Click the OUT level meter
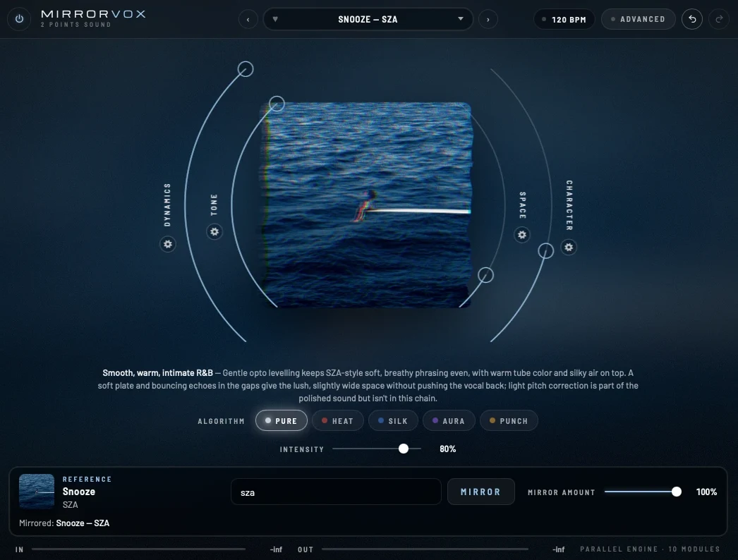This screenshot has height=560, width=738. pyautogui.click(x=425, y=549)
